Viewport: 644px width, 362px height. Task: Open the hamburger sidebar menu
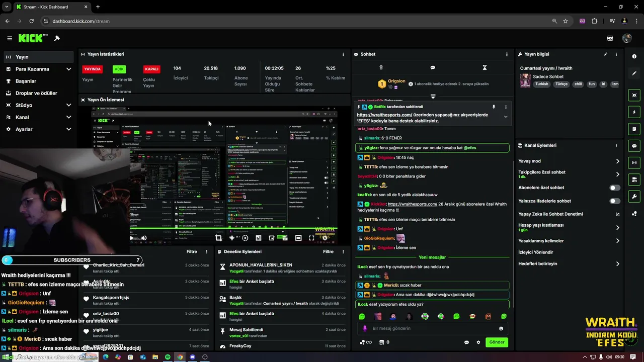click(10, 38)
